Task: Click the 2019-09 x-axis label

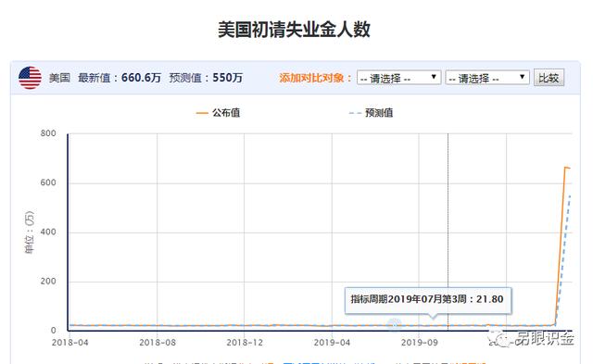Action: pyautogui.click(x=420, y=343)
